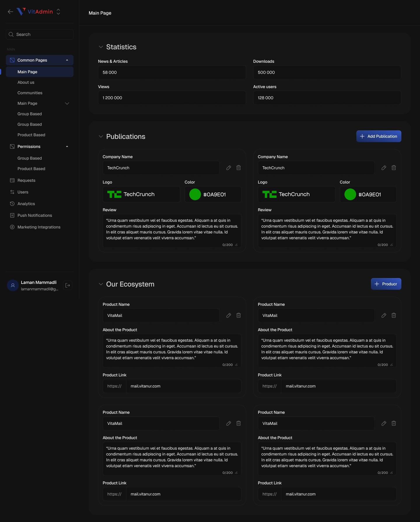
Task: Open Users via its arrows icon
Action: (12, 192)
